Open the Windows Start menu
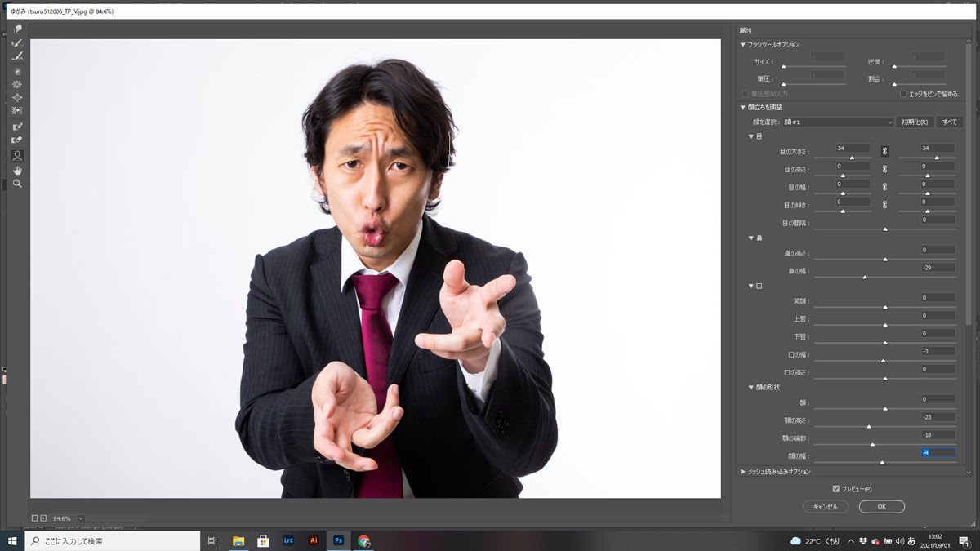Screen dimensions: 980x551 tap(11, 540)
